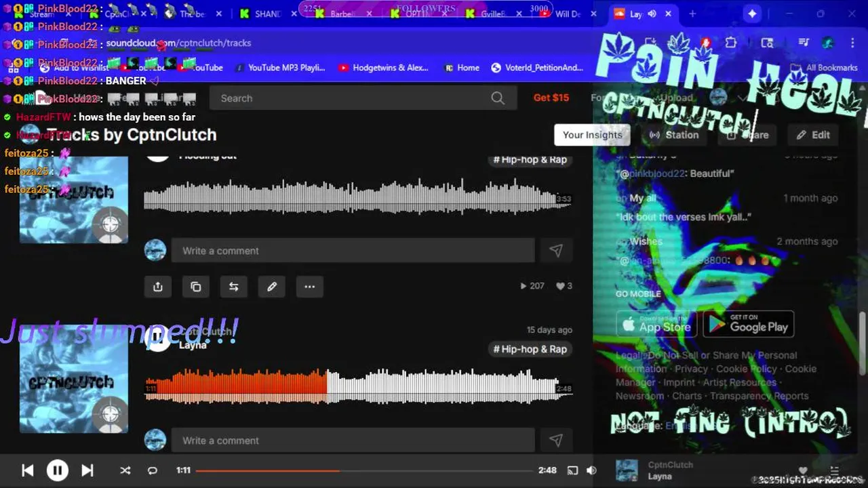Viewport: 868px width, 488px height.
Task: Click now-playing artwork in the player bar
Action: [x=627, y=470]
